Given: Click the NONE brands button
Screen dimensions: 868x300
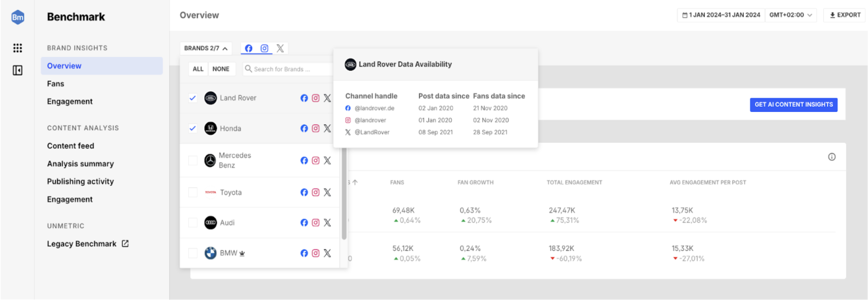Looking at the screenshot, I should coord(221,69).
